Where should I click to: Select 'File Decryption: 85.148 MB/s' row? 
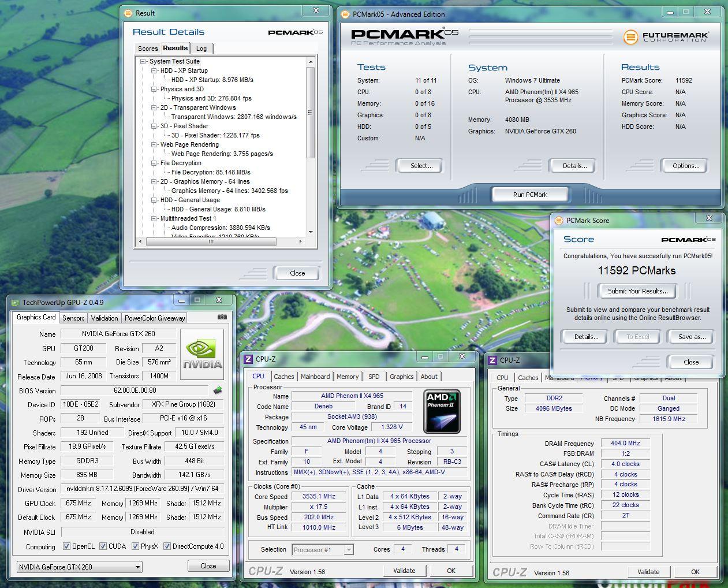point(211,172)
